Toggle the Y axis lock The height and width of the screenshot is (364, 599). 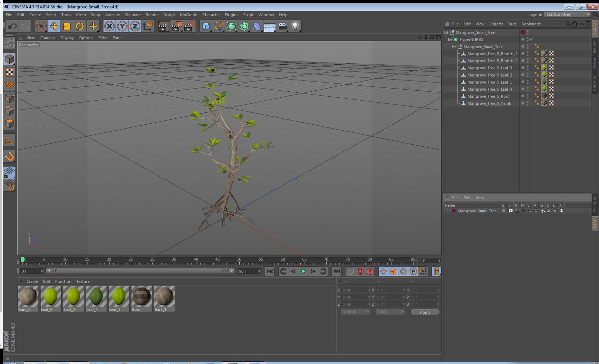coord(122,26)
